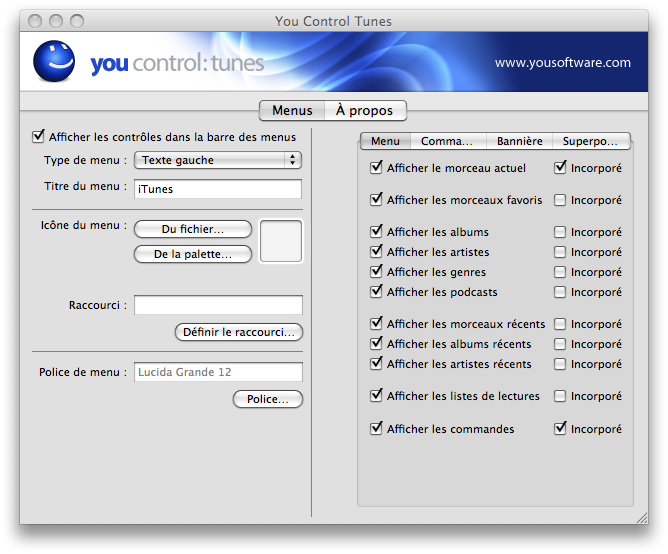Check Incorporé for Afficher les albums
This screenshot has height=554, width=668.
(x=560, y=232)
